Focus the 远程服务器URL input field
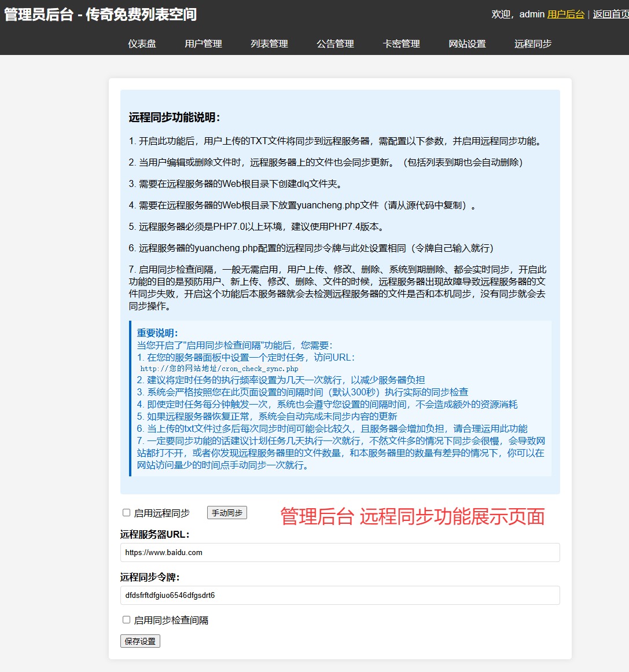 pos(340,552)
